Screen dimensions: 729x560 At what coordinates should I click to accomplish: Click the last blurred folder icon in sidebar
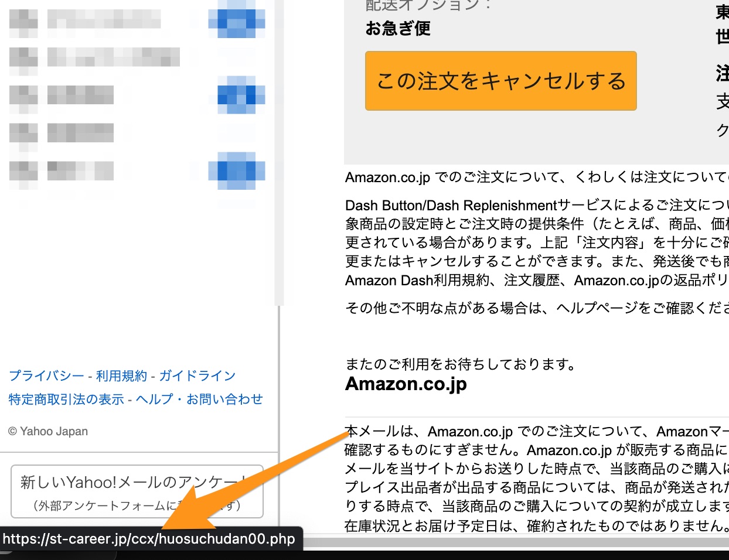pos(23,170)
